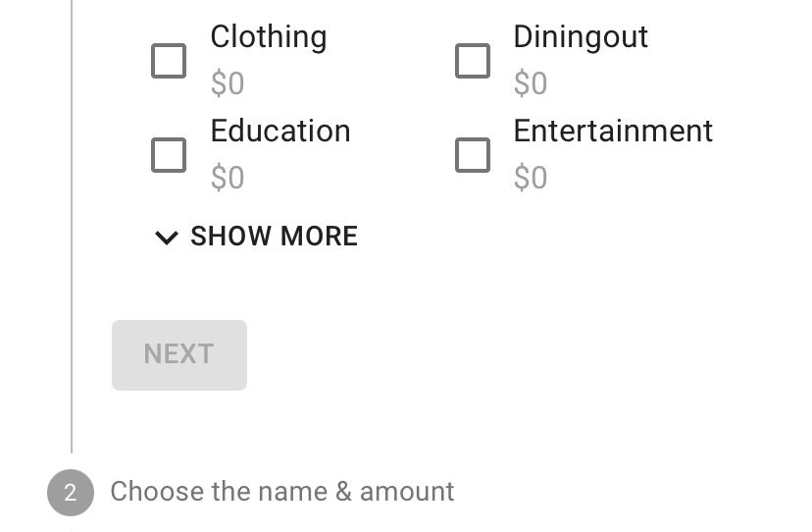Click the chevron icon beside Show More
This screenshot has height=532, width=812.
point(167,238)
